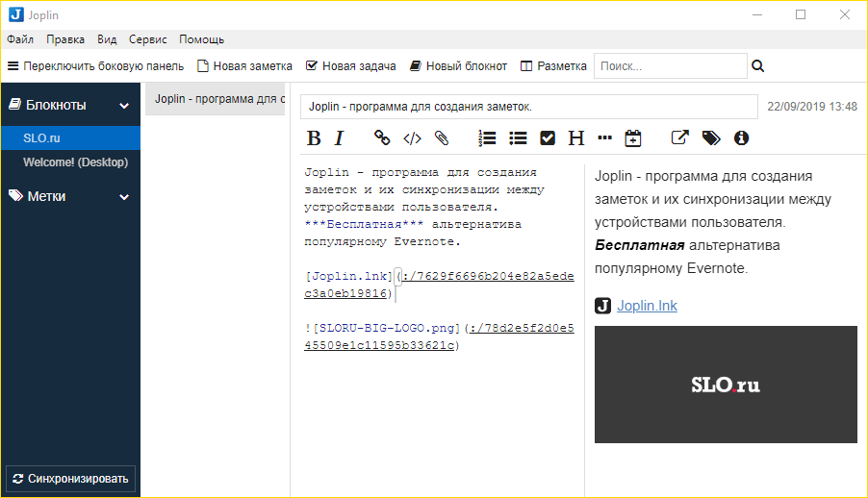This screenshot has width=868, height=498.
Task: Click the ![SLORU-BIG-LOGO.png] markdown text
Action: (x=382, y=328)
